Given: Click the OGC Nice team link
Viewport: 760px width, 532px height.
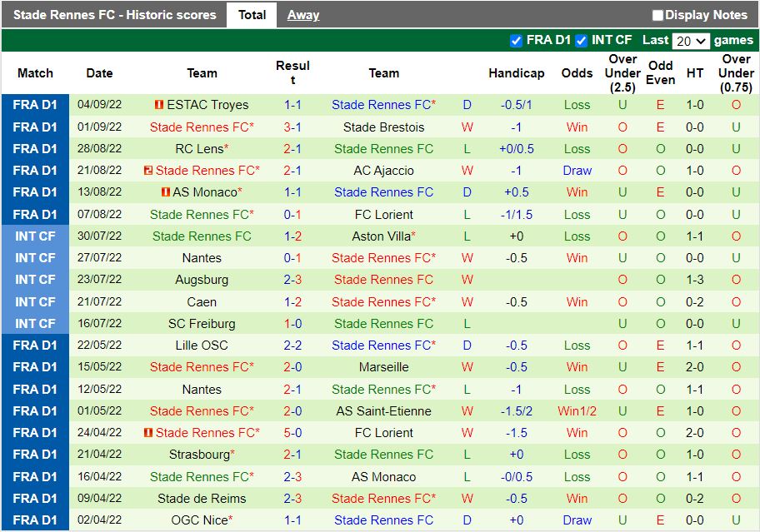Looking at the screenshot, I should pyautogui.click(x=202, y=520).
